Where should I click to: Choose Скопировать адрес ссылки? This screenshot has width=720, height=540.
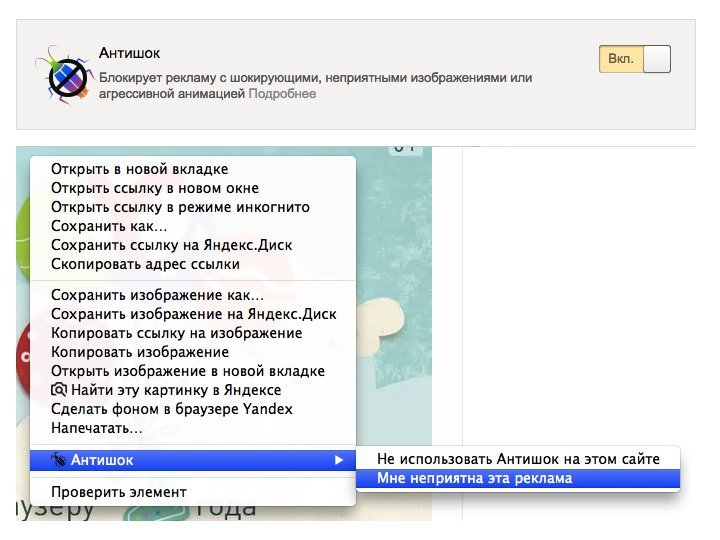click(193, 264)
